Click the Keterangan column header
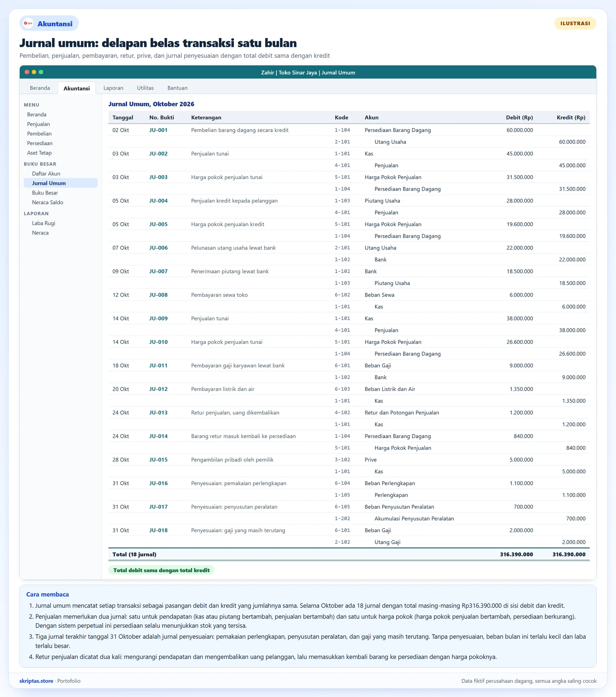The width and height of the screenshot is (616, 697). click(206, 117)
